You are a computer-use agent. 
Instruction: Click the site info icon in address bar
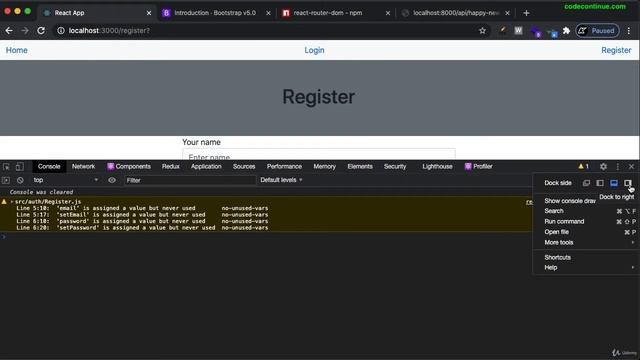60,31
